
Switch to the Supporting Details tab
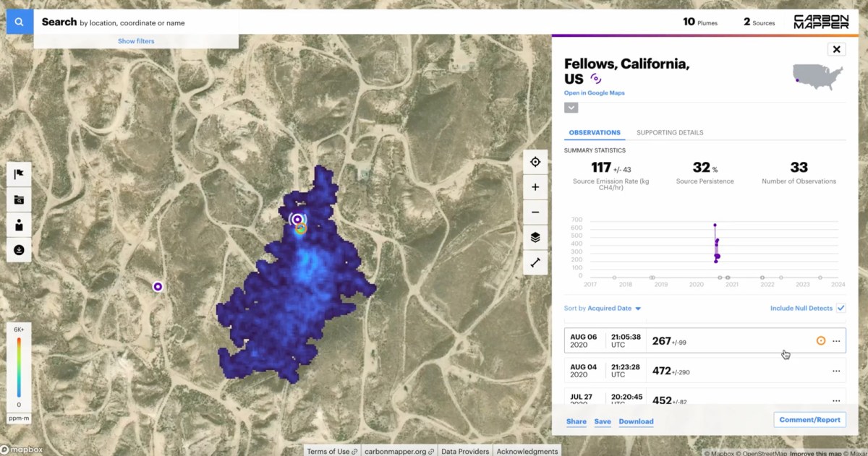(x=670, y=133)
